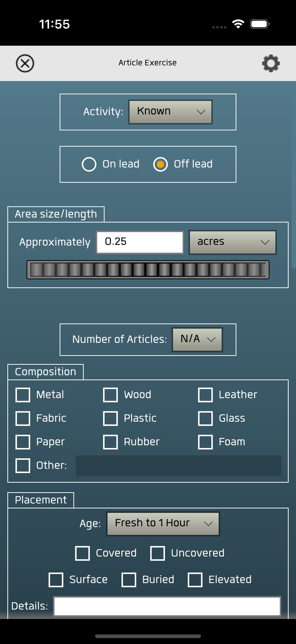Tap the 11:55 clock in status bar
The image size is (296, 644).
point(54,24)
